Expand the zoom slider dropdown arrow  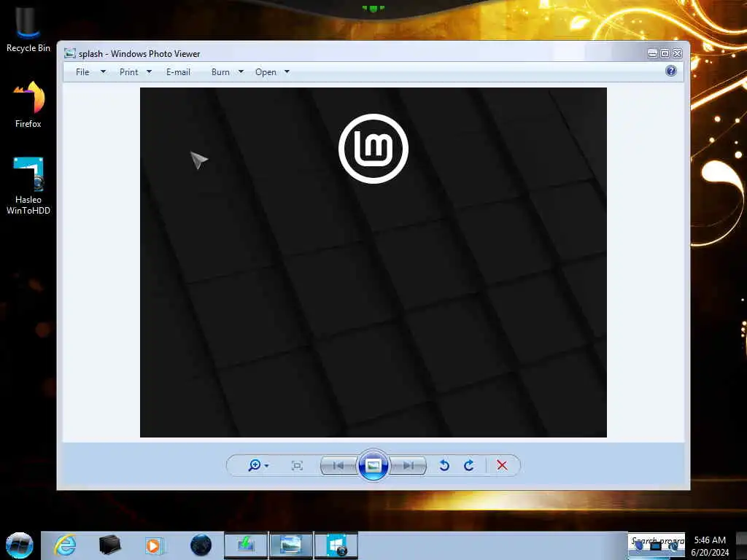[x=267, y=466]
